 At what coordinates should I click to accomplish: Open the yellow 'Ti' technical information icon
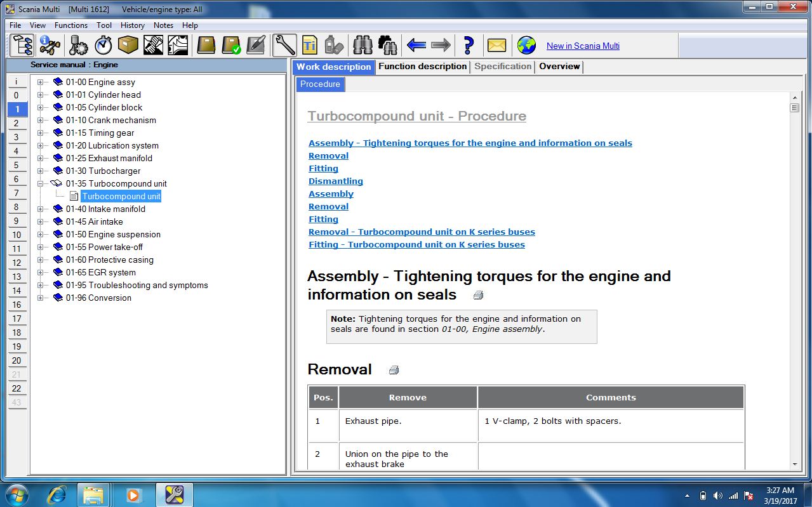[309, 45]
